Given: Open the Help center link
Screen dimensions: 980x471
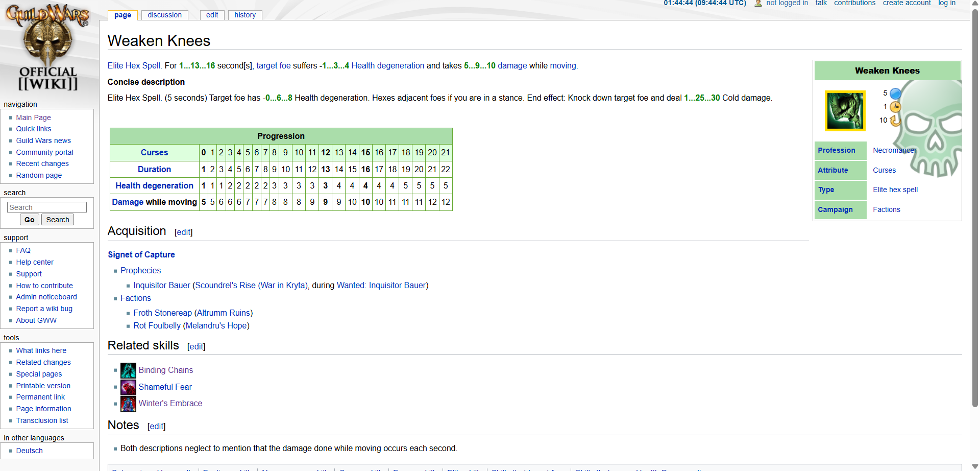Looking at the screenshot, I should pos(35,262).
